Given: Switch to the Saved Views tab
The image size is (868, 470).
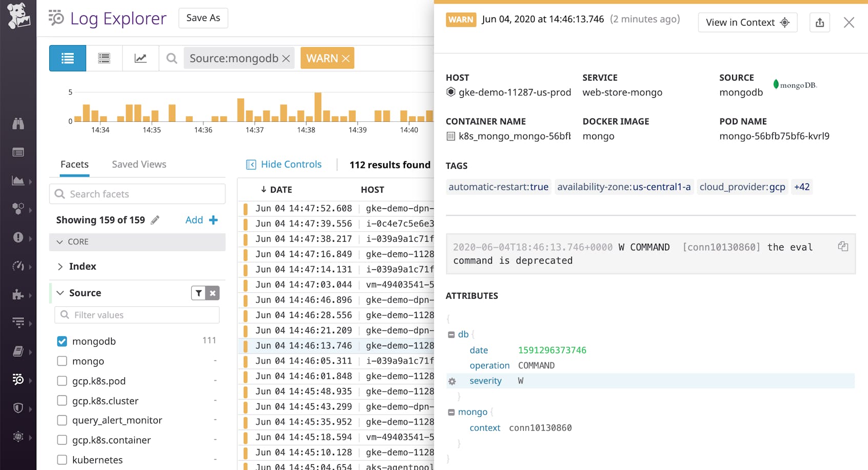Looking at the screenshot, I should point(138,164).
